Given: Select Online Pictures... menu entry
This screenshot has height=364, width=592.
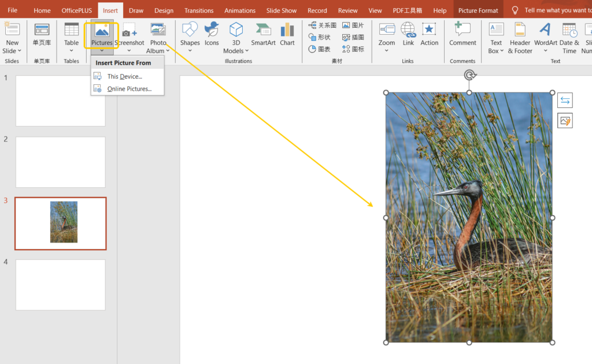Looking at the screenshot, I should coord(129,89).
